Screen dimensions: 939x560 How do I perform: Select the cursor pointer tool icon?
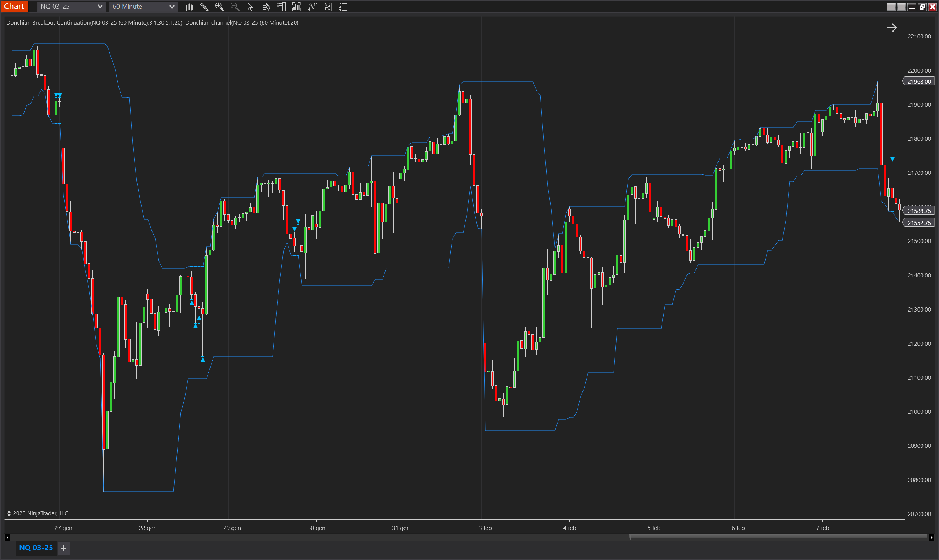[250, 7]
